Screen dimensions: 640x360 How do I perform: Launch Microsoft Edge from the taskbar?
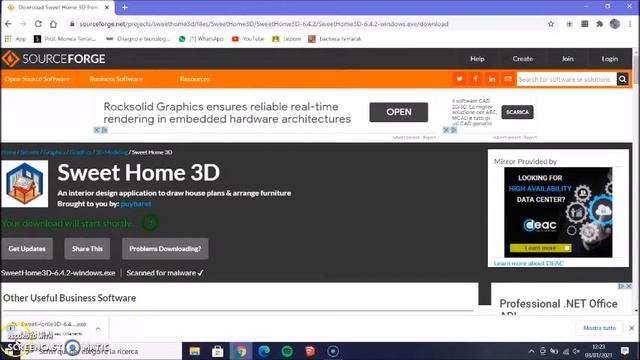[x=264, y=351]
